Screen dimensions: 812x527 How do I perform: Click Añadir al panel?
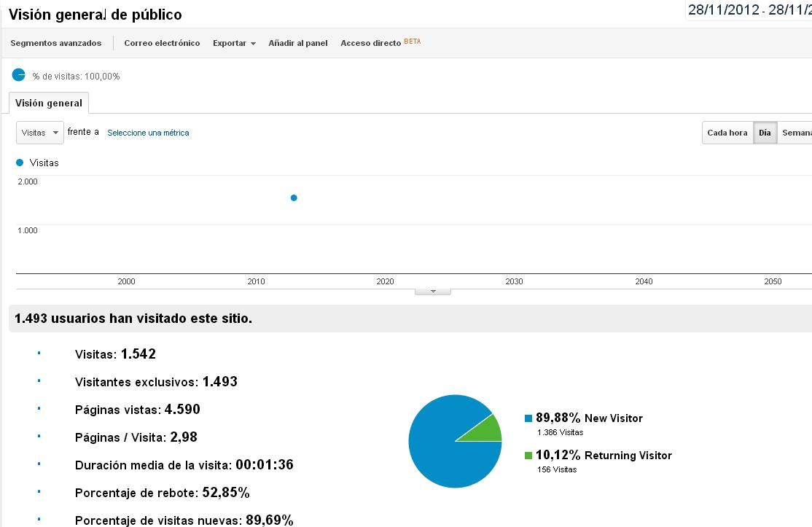click(298, 43)
